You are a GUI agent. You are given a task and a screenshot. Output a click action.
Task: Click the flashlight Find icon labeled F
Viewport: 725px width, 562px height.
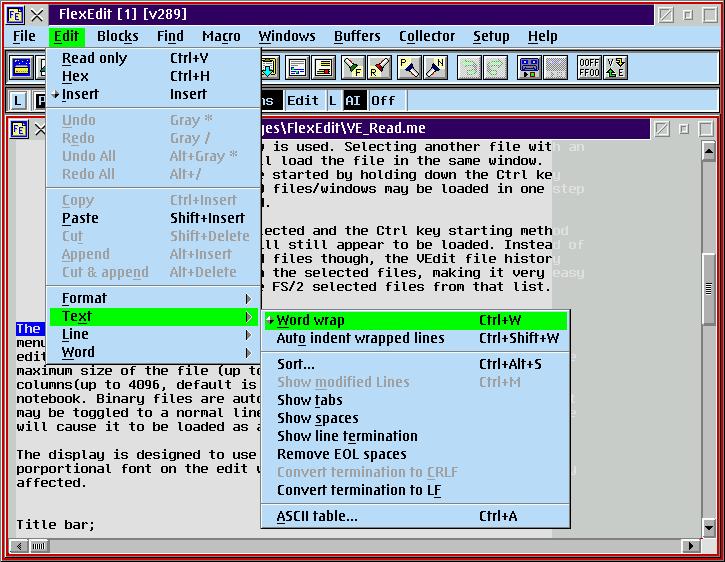point(353,68)
